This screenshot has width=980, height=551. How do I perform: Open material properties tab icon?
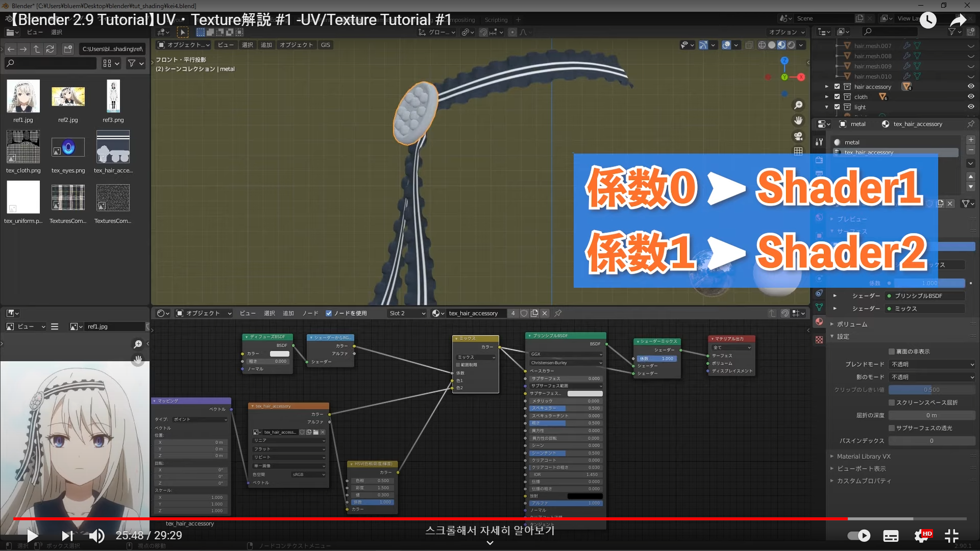coord(819,321)
